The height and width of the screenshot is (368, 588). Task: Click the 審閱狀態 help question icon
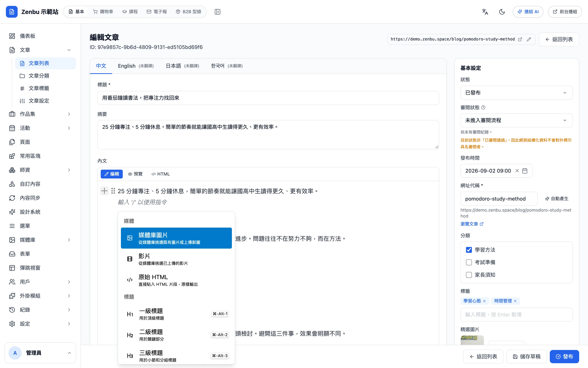(x=483, y=108)
